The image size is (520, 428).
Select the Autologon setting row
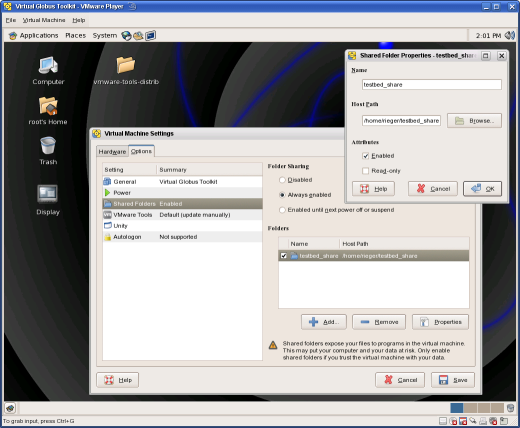click(182, 237)
